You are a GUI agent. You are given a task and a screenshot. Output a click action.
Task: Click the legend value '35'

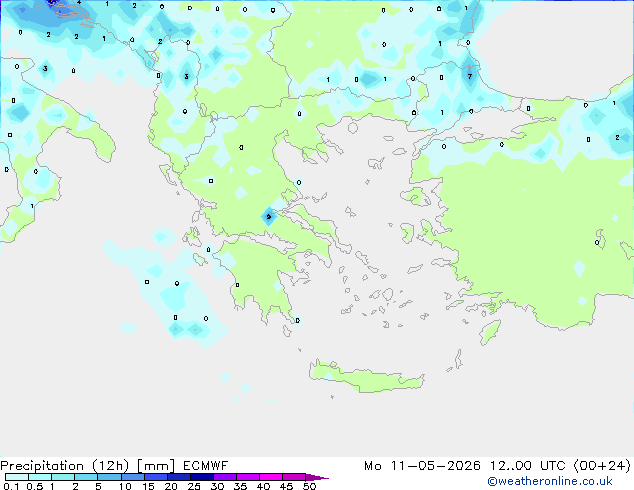click(x=241, y=486)
